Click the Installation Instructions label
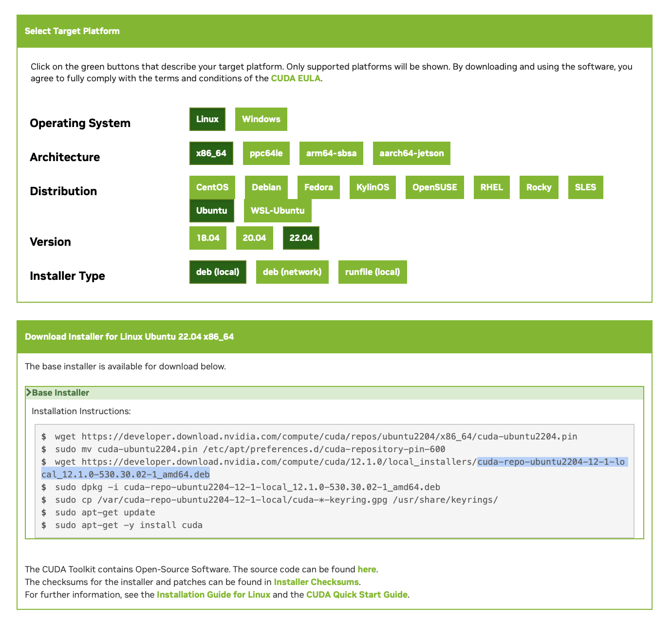 [81, 411]
